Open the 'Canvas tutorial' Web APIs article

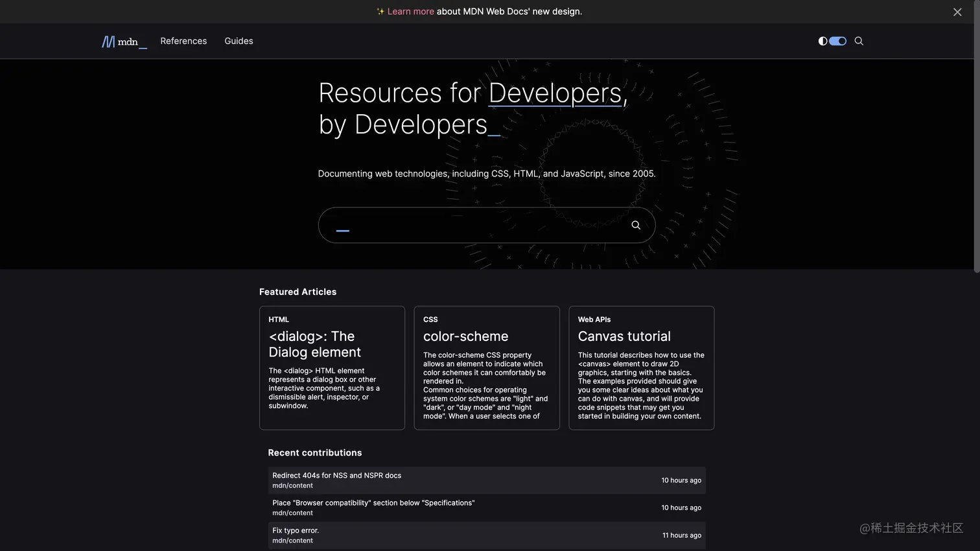(624, 336)
